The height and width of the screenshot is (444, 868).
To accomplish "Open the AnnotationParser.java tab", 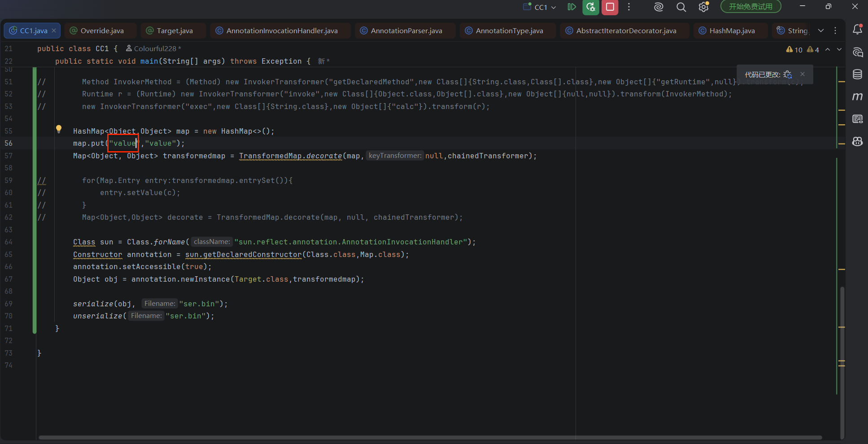I will (x=405, y=30).
